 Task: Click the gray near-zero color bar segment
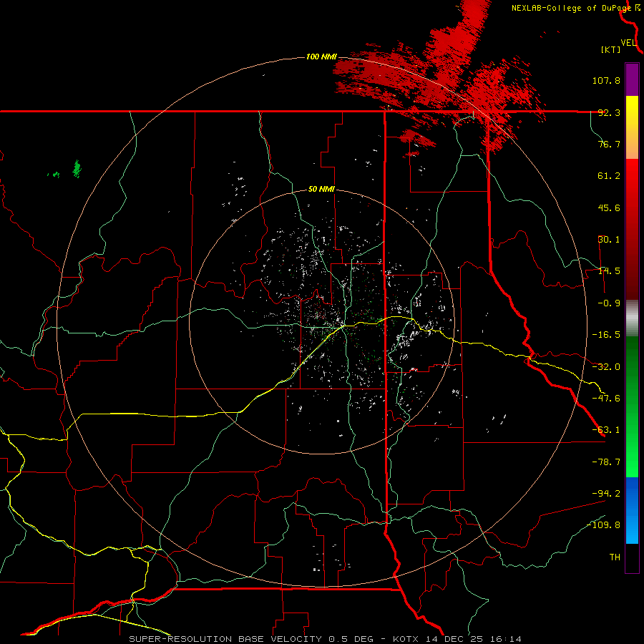pyautogui.click(x=632, y=318)
